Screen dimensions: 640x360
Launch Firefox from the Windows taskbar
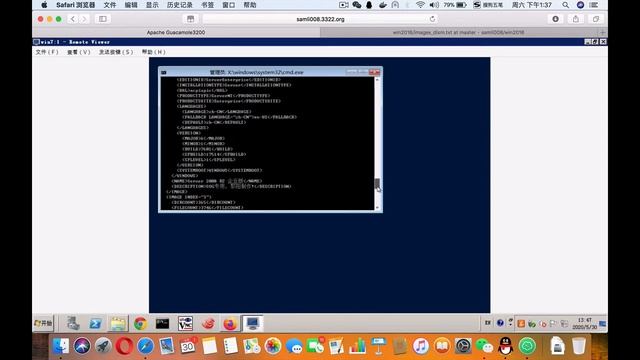click(x=230, y=324)
